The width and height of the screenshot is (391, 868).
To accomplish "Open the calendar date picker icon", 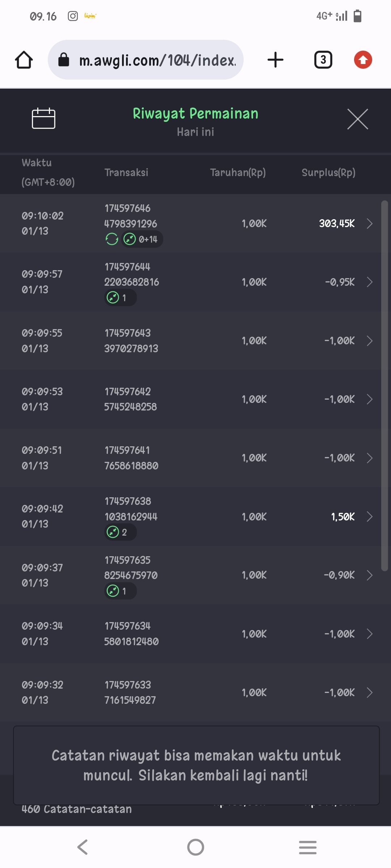I will 43,119.
